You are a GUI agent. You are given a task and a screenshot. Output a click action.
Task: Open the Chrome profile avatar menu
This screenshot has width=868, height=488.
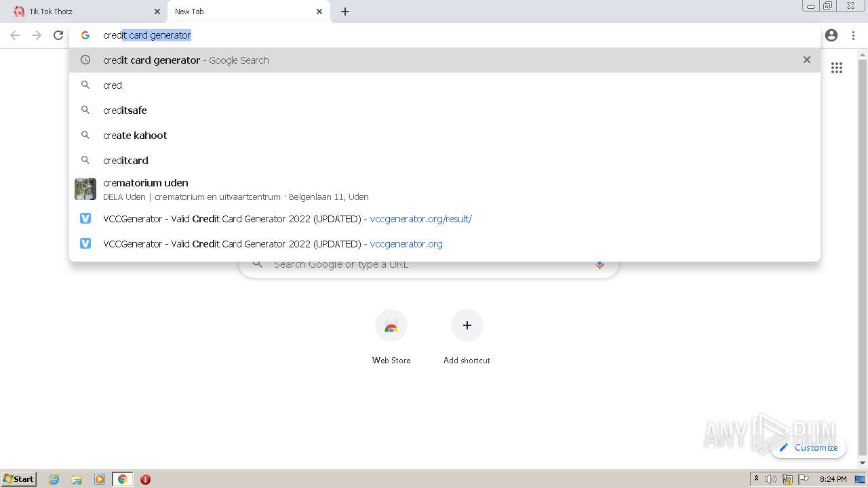pos(831,35)
